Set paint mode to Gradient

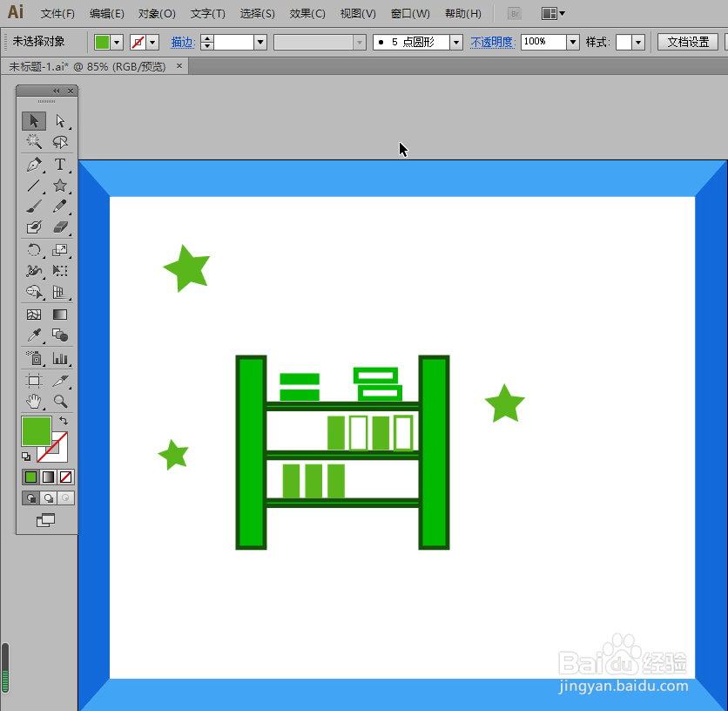point(48,477)
